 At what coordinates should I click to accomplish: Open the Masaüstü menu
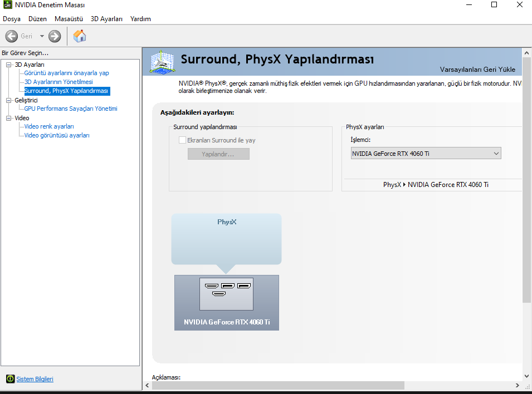(69, 19)
